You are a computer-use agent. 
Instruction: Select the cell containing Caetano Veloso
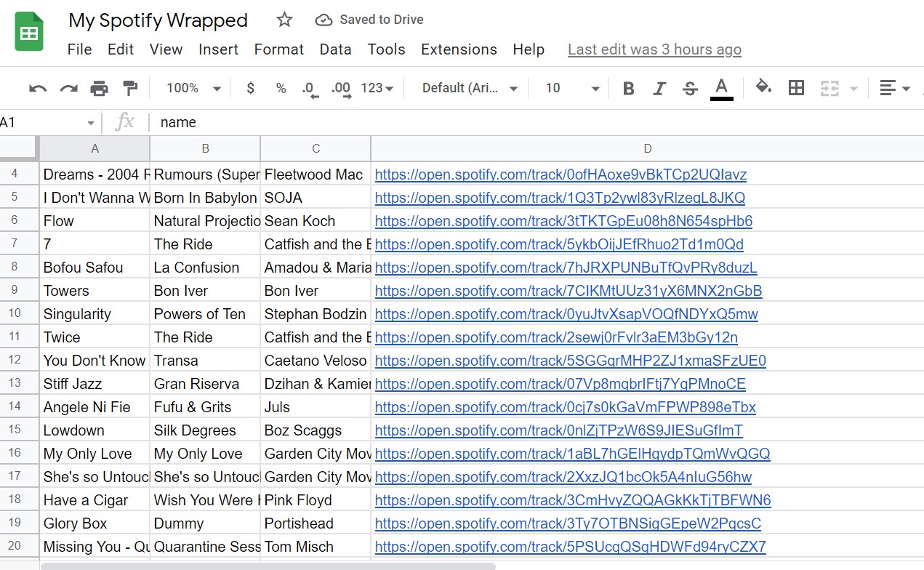tap(316, 361)
